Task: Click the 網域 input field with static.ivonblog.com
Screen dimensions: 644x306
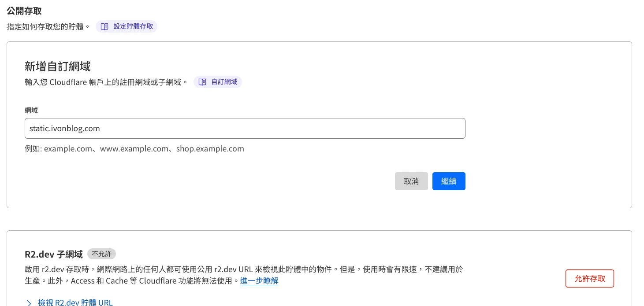Action: tap(245, 129)
